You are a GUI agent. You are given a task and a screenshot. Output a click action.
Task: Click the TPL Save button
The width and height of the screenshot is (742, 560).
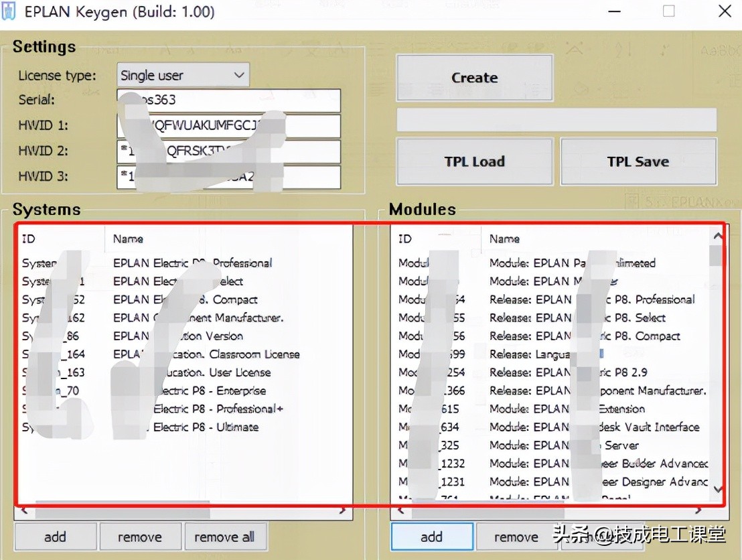coord(638,161)
